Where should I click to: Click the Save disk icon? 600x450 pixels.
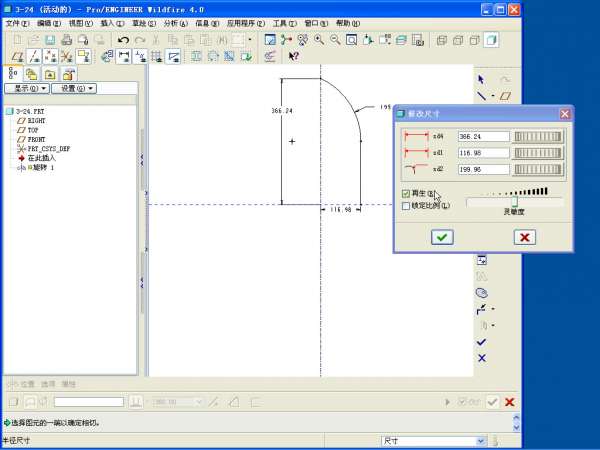click(50, 40)
